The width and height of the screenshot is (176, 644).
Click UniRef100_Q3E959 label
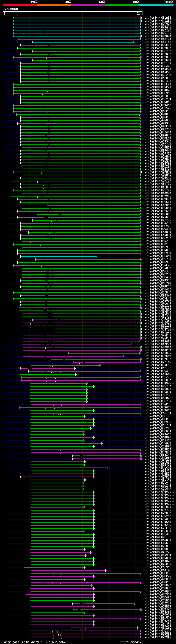click(158, 93)
